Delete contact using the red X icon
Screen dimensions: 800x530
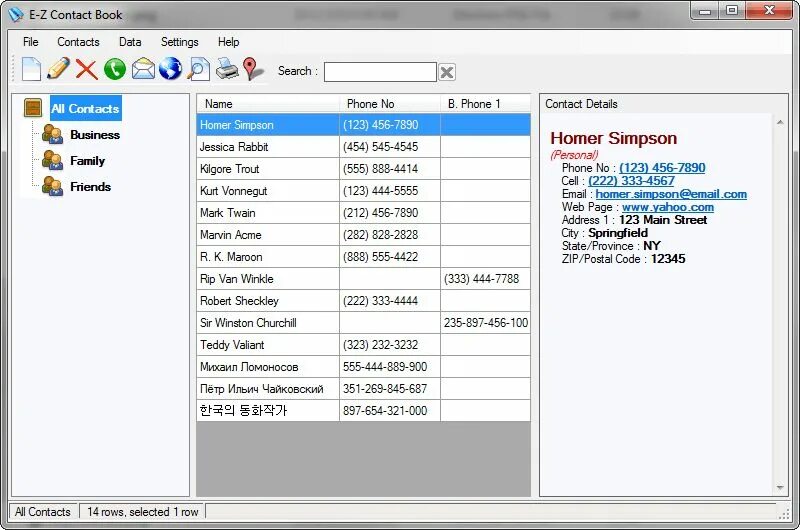coord(87,69)
